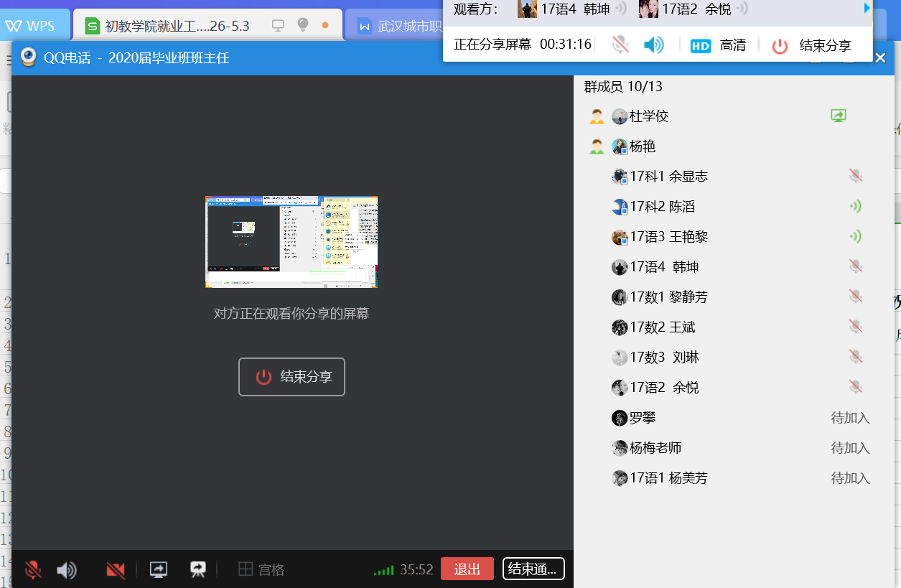Select HD 高清 quality in the share bar
Image resolution: width=901 pixels, height=588 pixels.
tap(718, 46)
